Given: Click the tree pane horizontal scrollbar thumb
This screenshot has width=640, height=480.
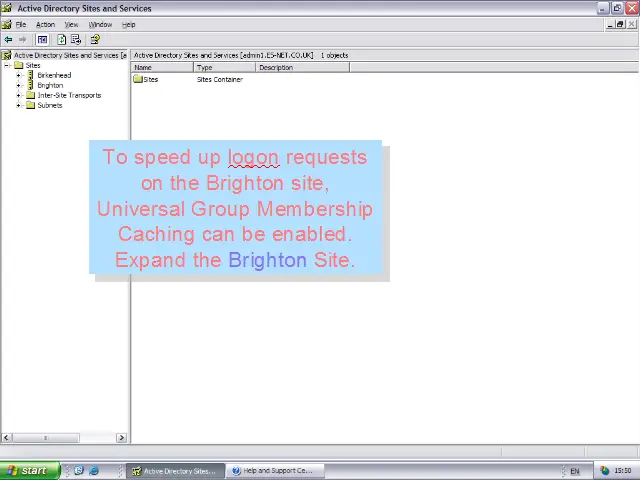Looking at the screenshot, I should 46,438.
